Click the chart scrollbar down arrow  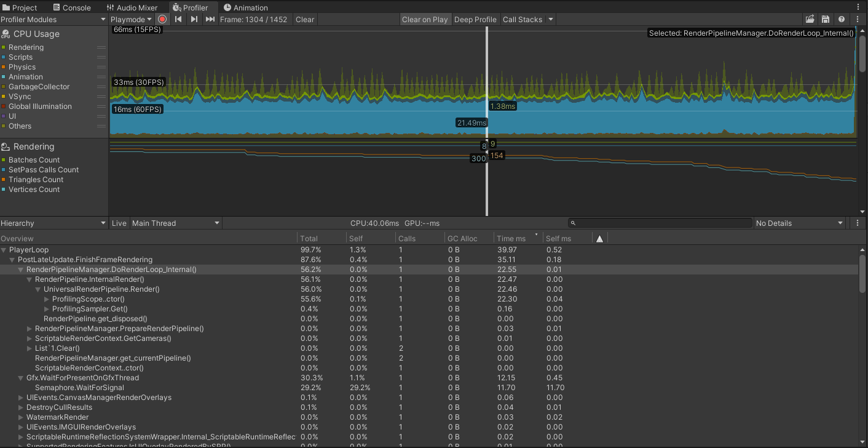(x=862, y=212)
